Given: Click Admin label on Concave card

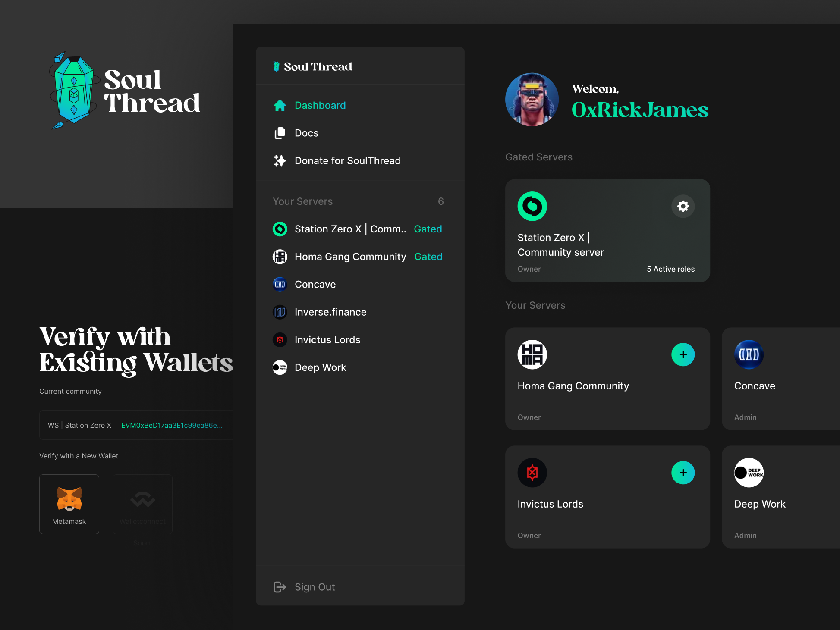Looking at the screenshot, I should 745,417.
